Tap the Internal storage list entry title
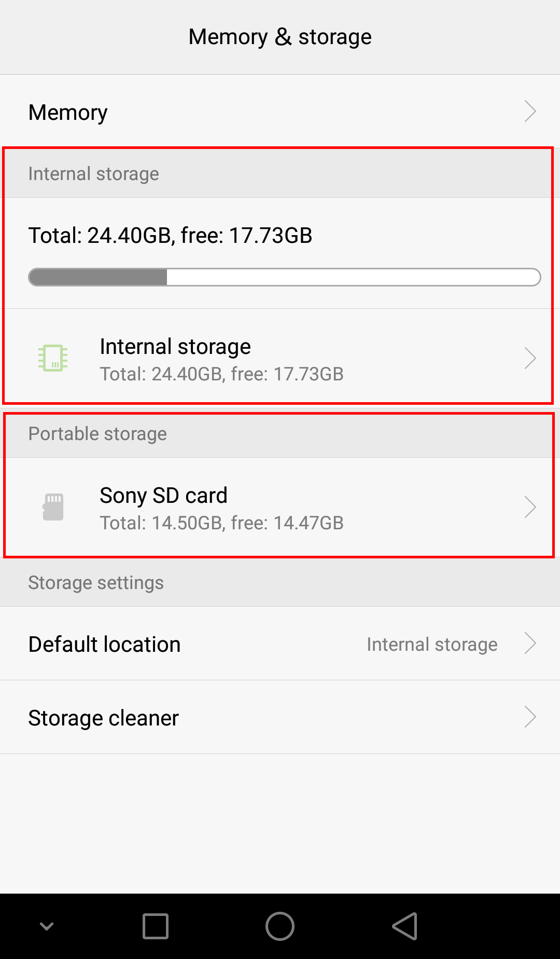 175,347
